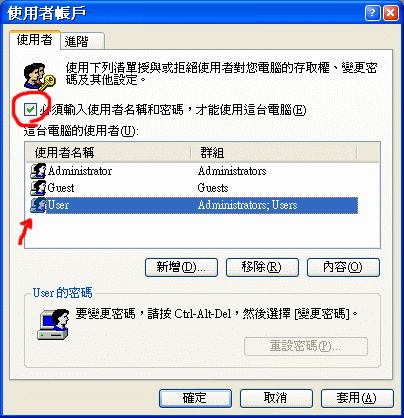This screenshot has width=404, height=418.
Task: Click the Administrator user account icon
Action: 38,171
